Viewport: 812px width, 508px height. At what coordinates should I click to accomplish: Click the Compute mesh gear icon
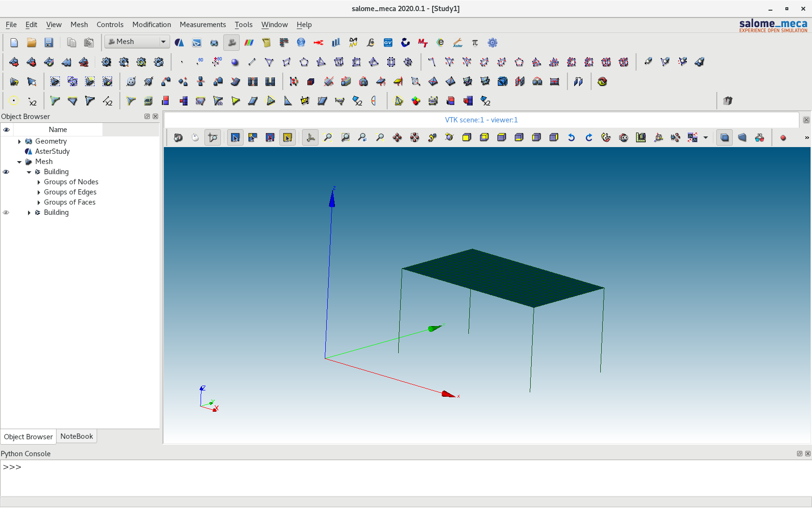[x=106, y=62]
